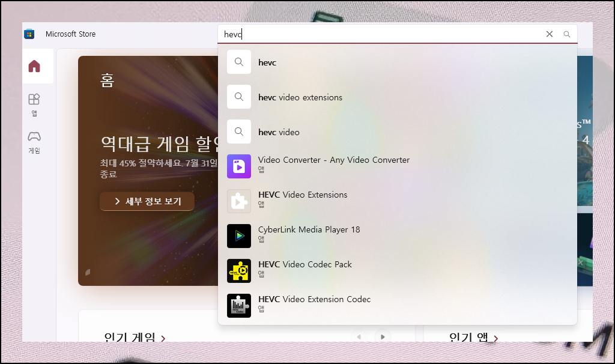The image size is (615, 364).
Task: Open CyberLink Media Player 18 result
Action: [398, 236]
